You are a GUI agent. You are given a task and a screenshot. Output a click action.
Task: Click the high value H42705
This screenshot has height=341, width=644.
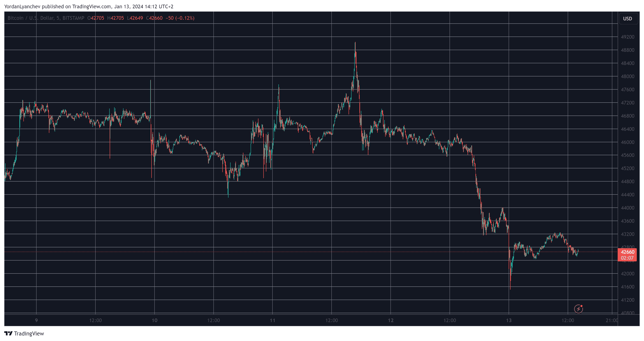(x=115, y=18)
